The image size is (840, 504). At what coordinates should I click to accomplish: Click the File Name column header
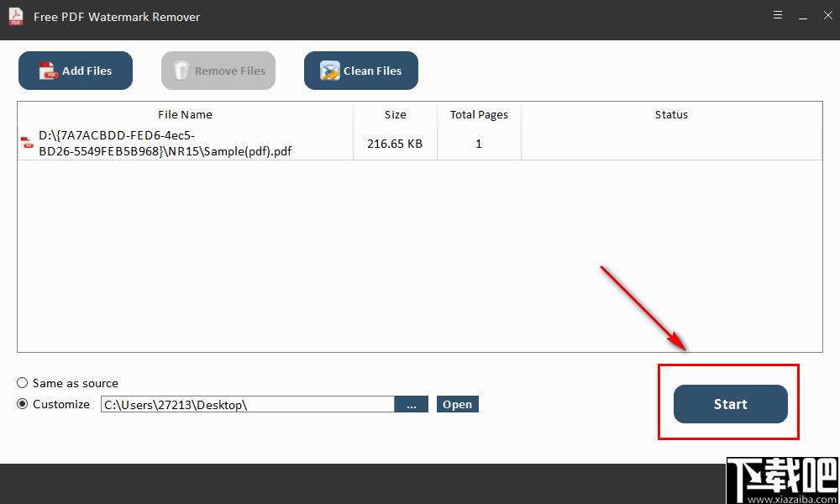pyautogui.click(x=185, y=114)
